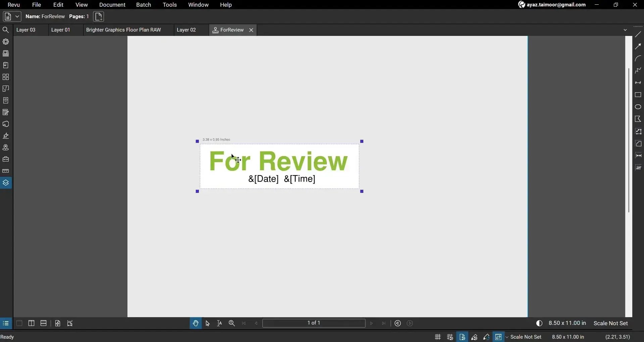Toggle Dimmer half-circle icon

[539, 323]
